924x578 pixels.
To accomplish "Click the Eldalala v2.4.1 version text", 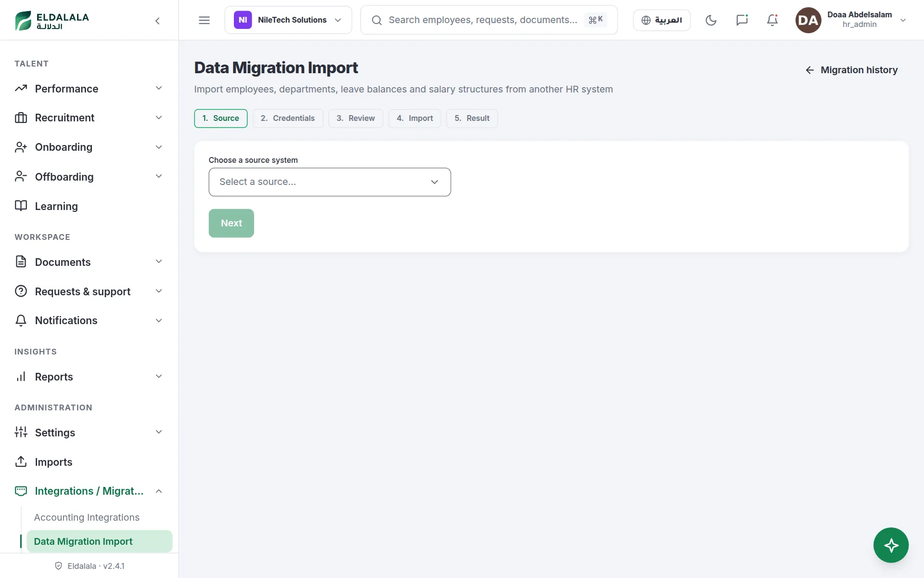I will pos(96,566).
